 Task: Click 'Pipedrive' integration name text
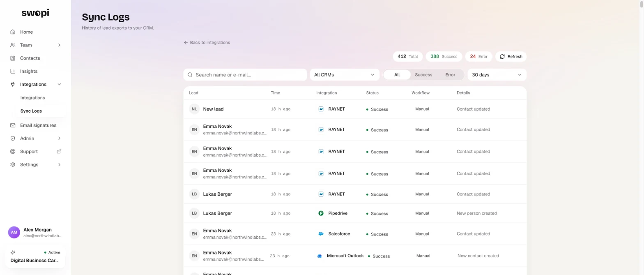tap(338, 213)
